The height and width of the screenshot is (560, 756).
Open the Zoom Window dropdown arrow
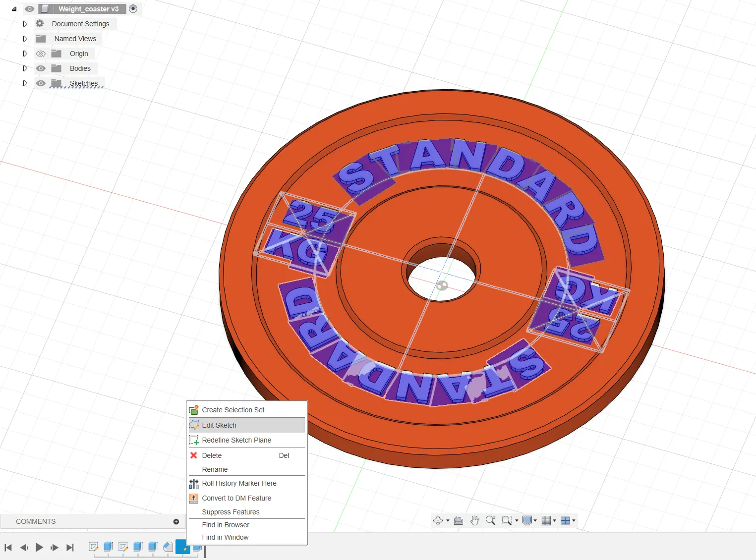click(x=517, y=521)
